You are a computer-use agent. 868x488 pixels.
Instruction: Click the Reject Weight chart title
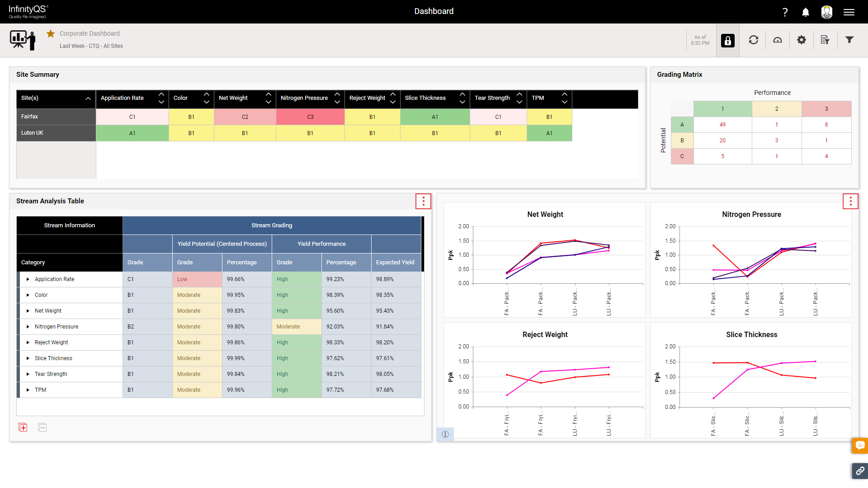pyautogui.click(x=545, y=335)
